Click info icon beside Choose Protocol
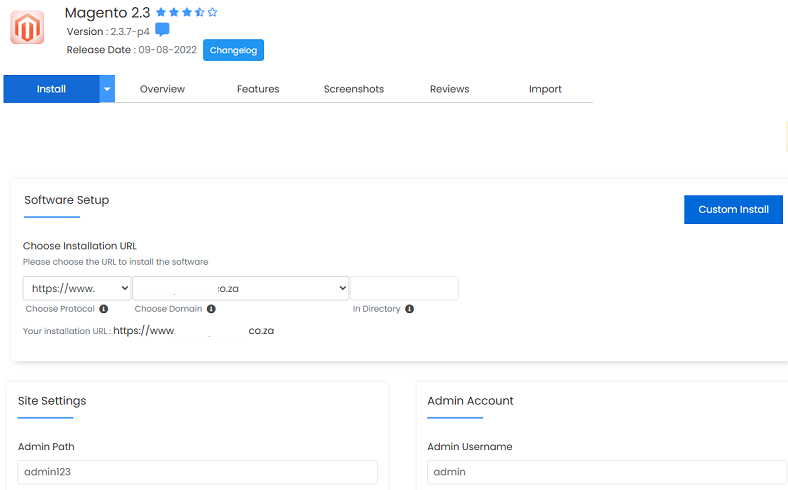Image resolution: width=788 pixels, height=490 pixels. 104,309
